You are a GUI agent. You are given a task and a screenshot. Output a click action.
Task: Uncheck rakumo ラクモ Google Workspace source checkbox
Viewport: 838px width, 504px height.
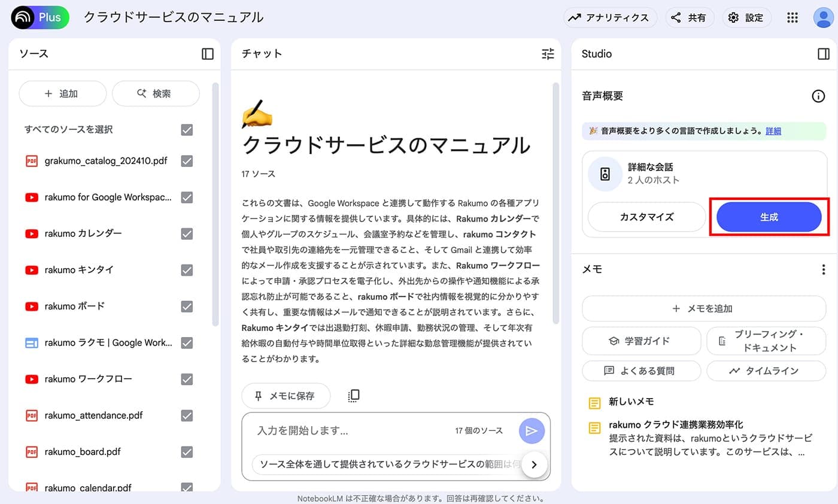pyautogui.click(x=187, y=343)
